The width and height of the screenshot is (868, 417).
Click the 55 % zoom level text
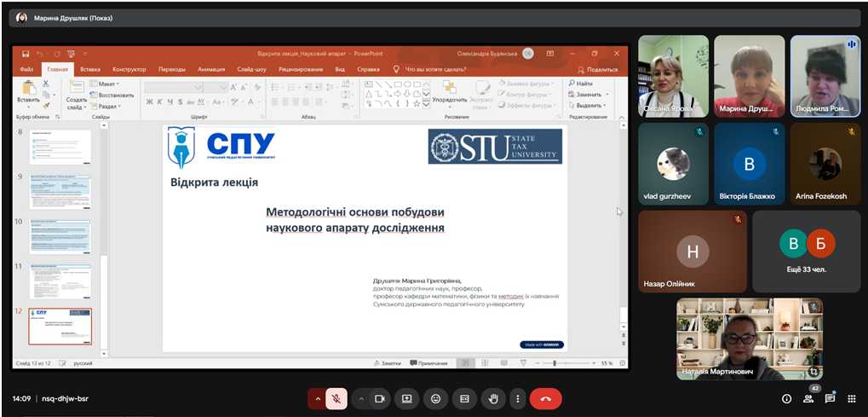click(x=606, y=363)
